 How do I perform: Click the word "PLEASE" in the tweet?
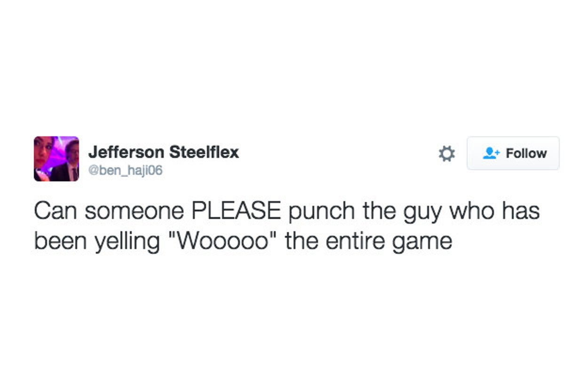235,211
